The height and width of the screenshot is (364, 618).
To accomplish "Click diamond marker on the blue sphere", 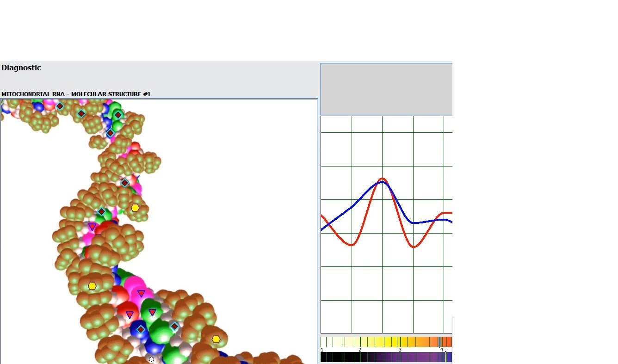I will click(x=141, y=329).
